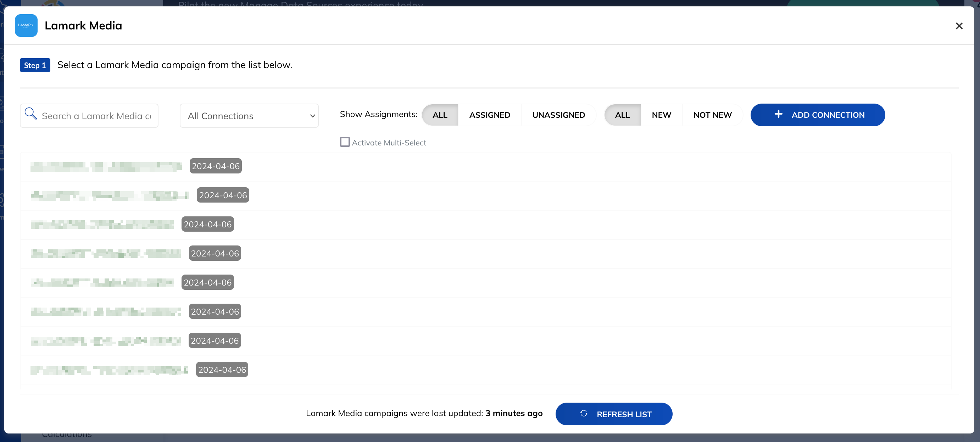Click the ADD CONNECTION button
Screen dimensions: 980x442
tap(818, 115)
